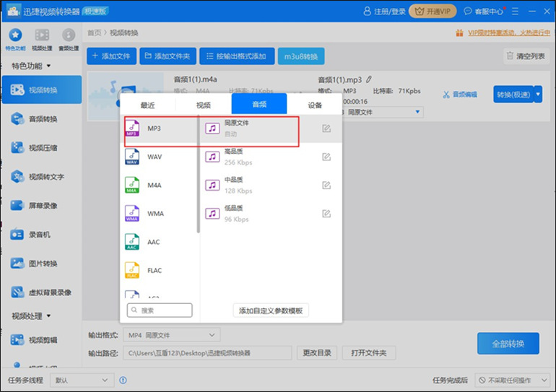
Task: Click the format 搜索 field
Action: pyautogui.click(x=160, y=310)
